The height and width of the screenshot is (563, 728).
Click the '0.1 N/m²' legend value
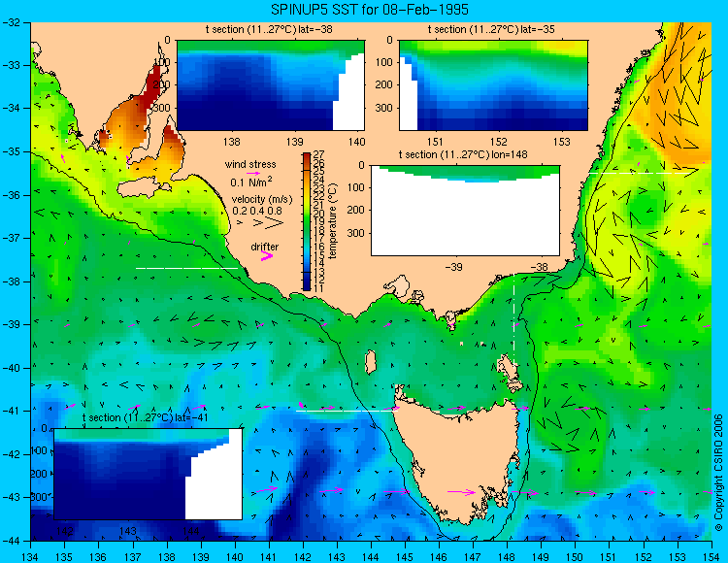[251, 182]
